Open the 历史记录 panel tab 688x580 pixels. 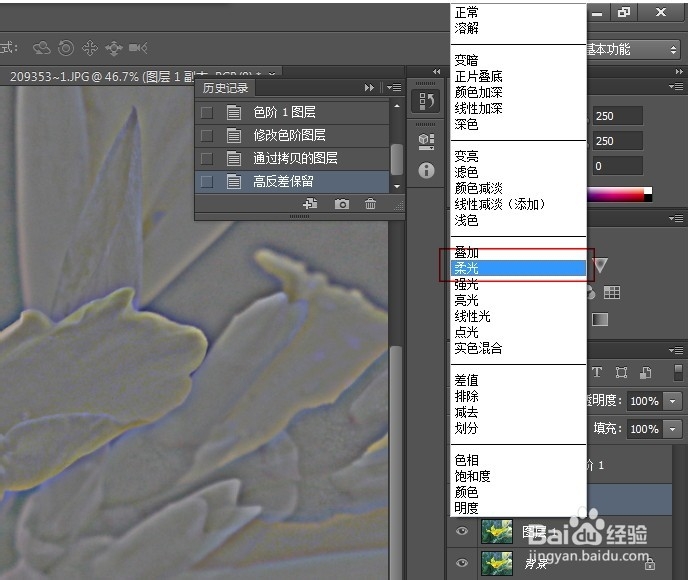(x=226, y=88)
